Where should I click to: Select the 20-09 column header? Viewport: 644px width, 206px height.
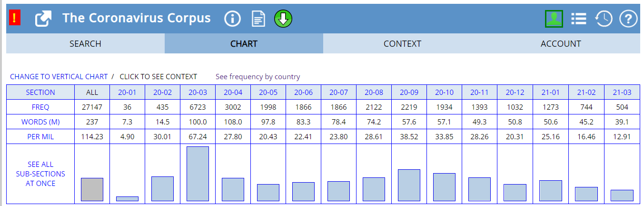[x=409, y=93]
